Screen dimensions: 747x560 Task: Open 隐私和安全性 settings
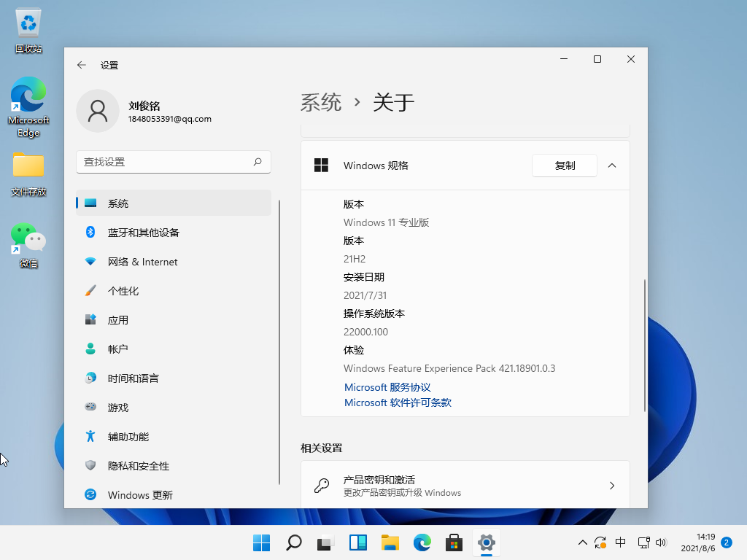[x=139, y=465]
